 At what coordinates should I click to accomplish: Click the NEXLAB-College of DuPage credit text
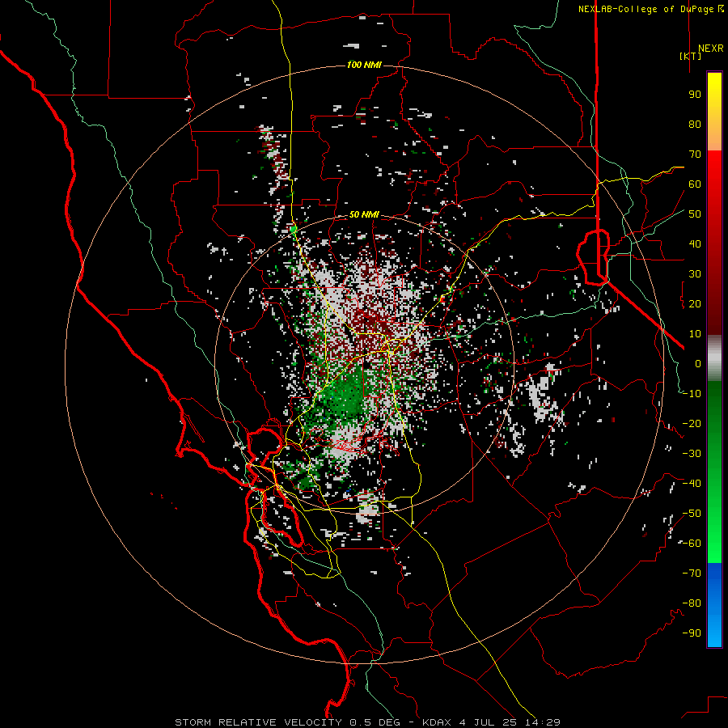tap(645, 9)
